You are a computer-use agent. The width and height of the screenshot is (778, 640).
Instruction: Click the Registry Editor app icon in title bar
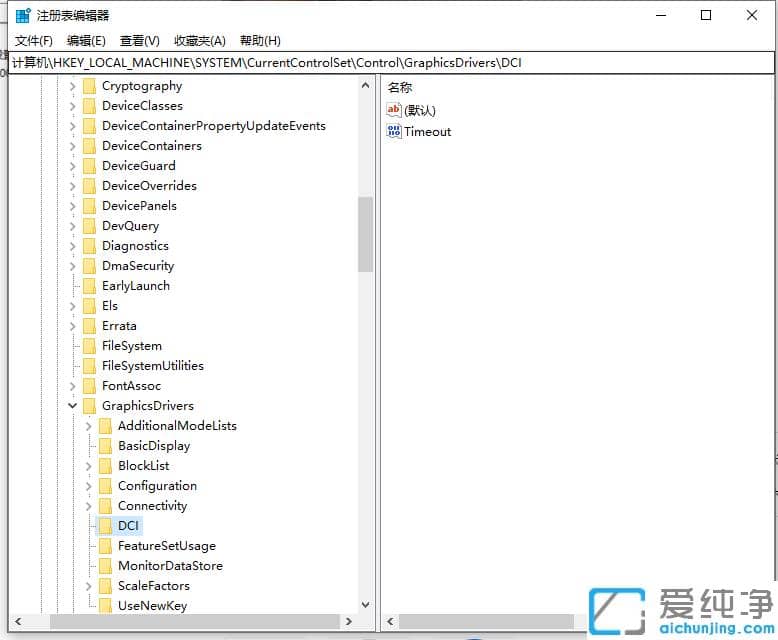click(x=22, y=15)
